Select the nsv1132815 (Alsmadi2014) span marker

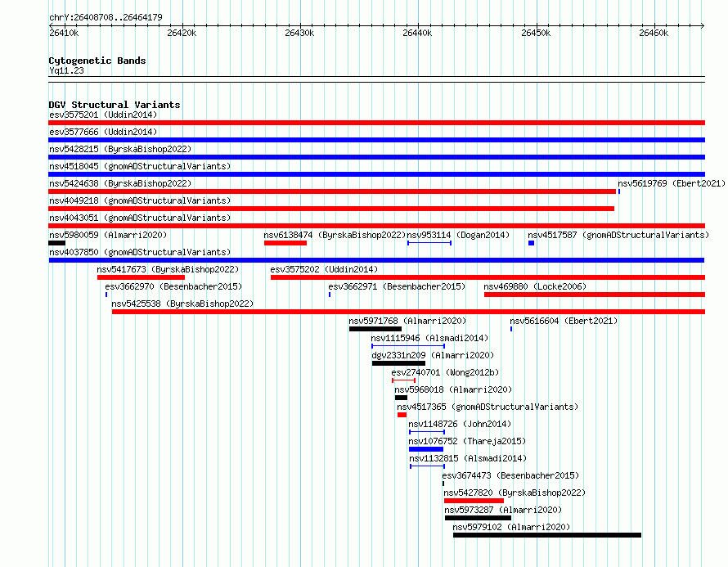tap(428, 466)
